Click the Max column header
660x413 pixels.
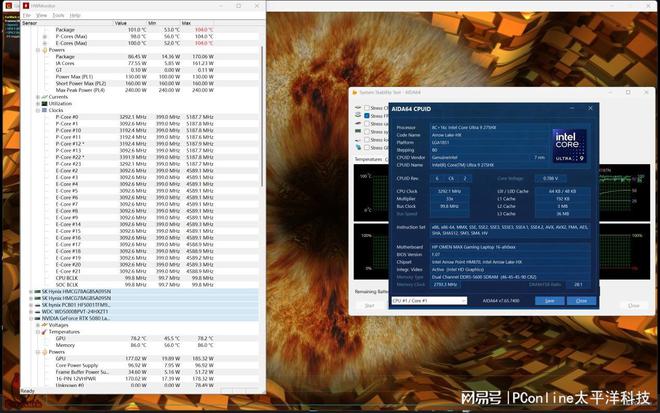click(197, 23)
